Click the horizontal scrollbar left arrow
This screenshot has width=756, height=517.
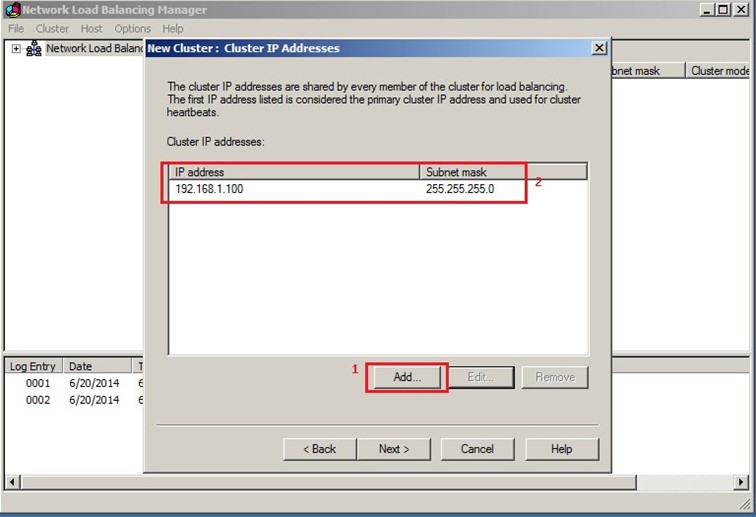click(13, 482)
